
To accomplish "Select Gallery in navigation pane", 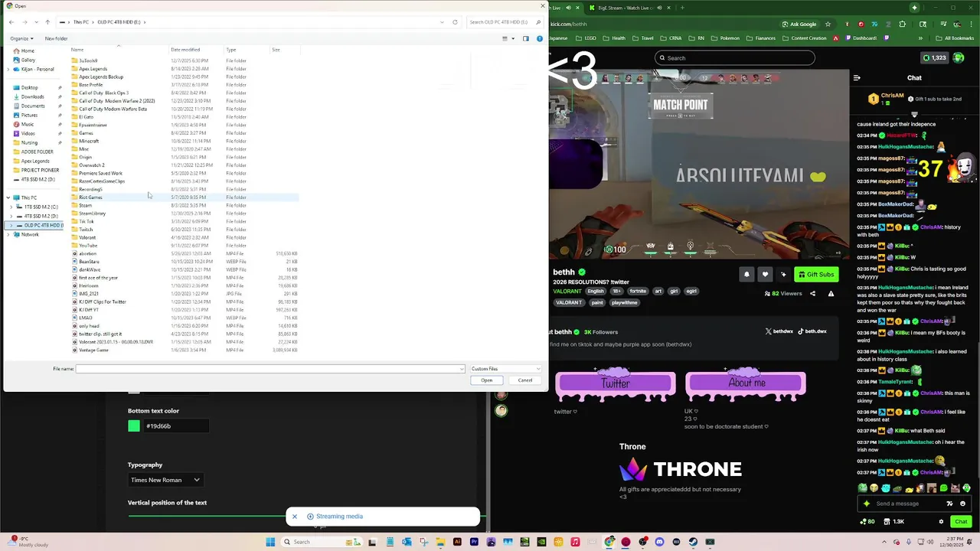I will click(28, 60).
